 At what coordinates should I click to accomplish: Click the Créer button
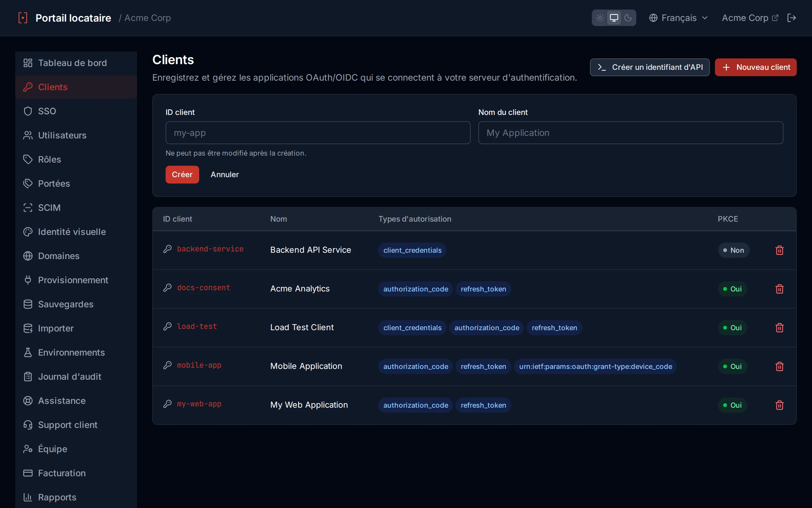(182, 174)
